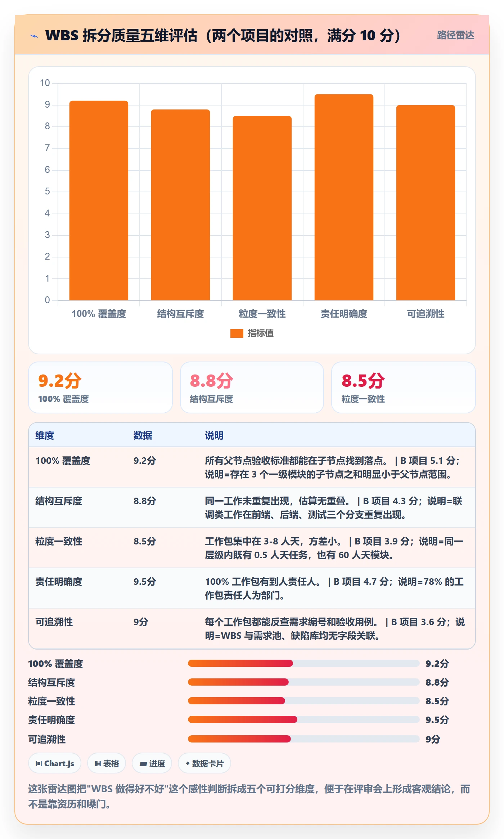Select the 责任明确度 chart bar
Screen dimensions: 504x839
pos(344,197)
